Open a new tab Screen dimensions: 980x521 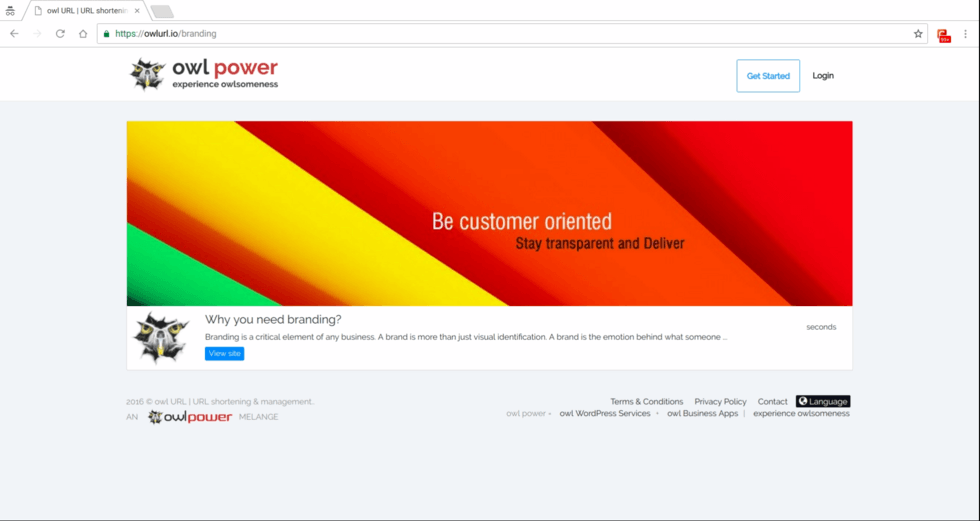pyautogui.click(x=162, y=11)
